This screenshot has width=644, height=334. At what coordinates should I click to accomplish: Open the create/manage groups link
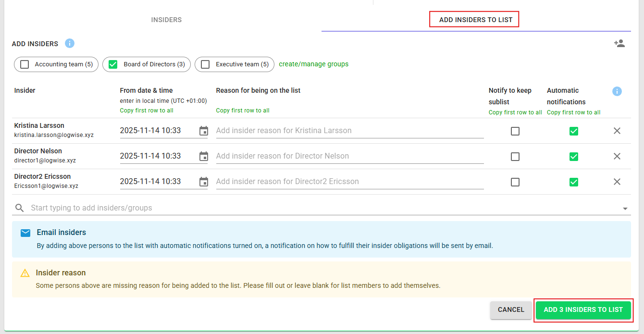tap(313, 64)
